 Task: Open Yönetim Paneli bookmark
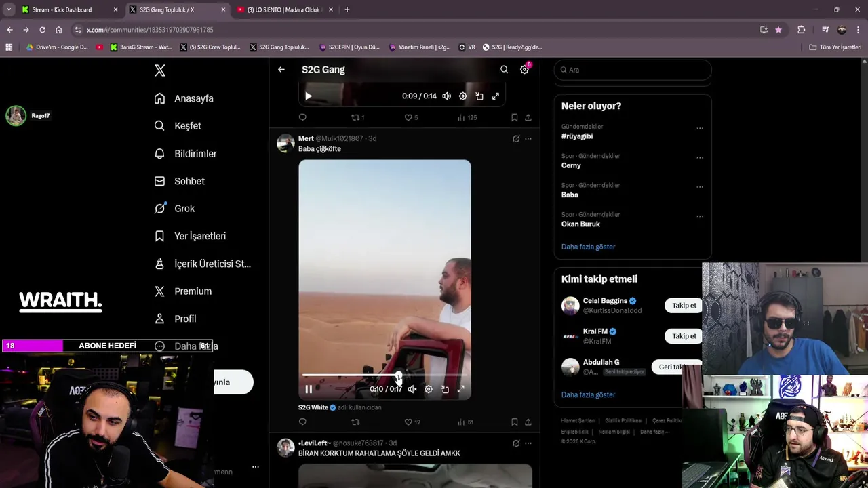click(x=420, y=47)
